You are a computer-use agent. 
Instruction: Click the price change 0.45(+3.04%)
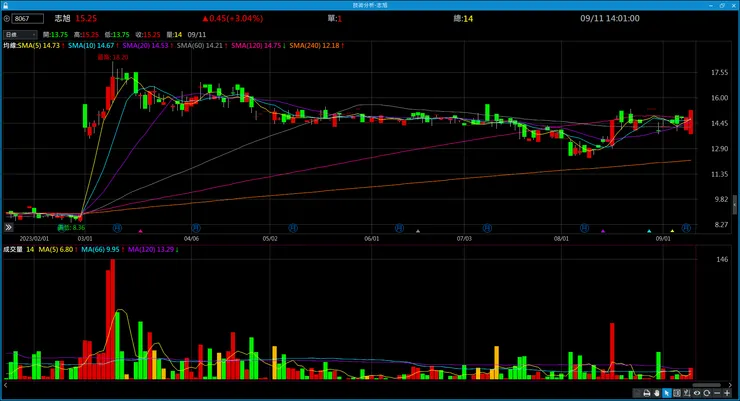coord(233,18)
